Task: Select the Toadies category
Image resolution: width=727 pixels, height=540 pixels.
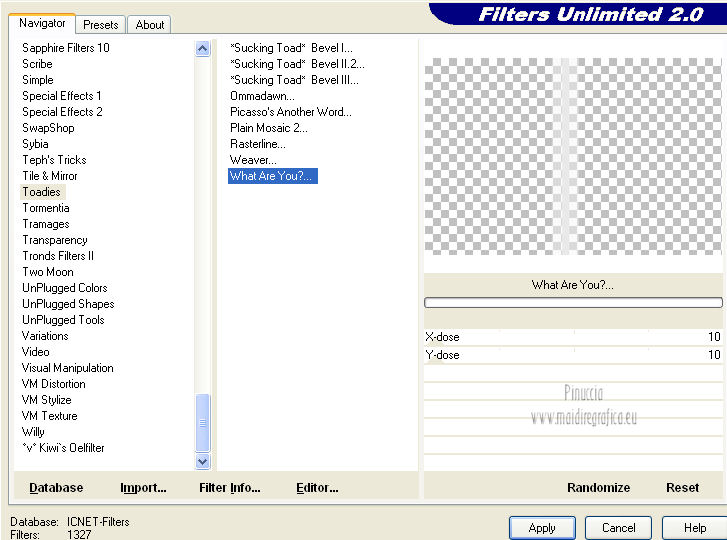Action: tap(41, 192)
